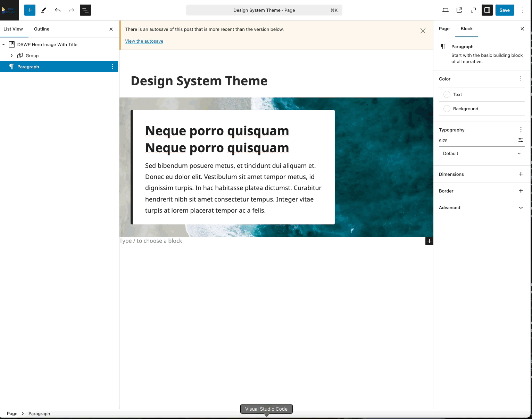Open the Options three-dot menu

pos(522,10)
